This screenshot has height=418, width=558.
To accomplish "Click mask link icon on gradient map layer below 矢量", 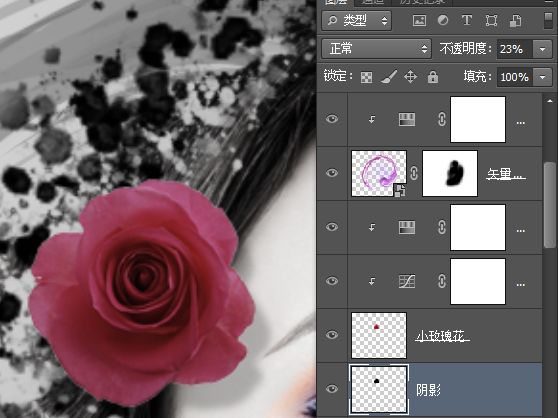I will coord(442,227).
